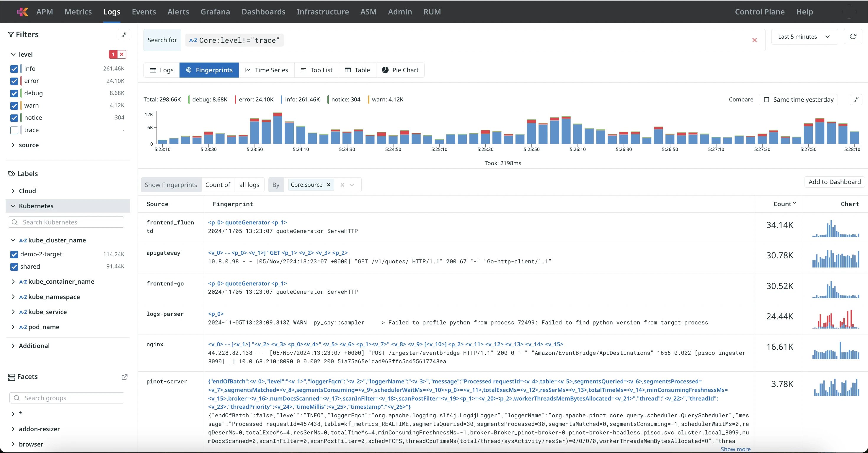Open the Top List tab
This screenshot has height=453, width=868.
coord(316,70)
